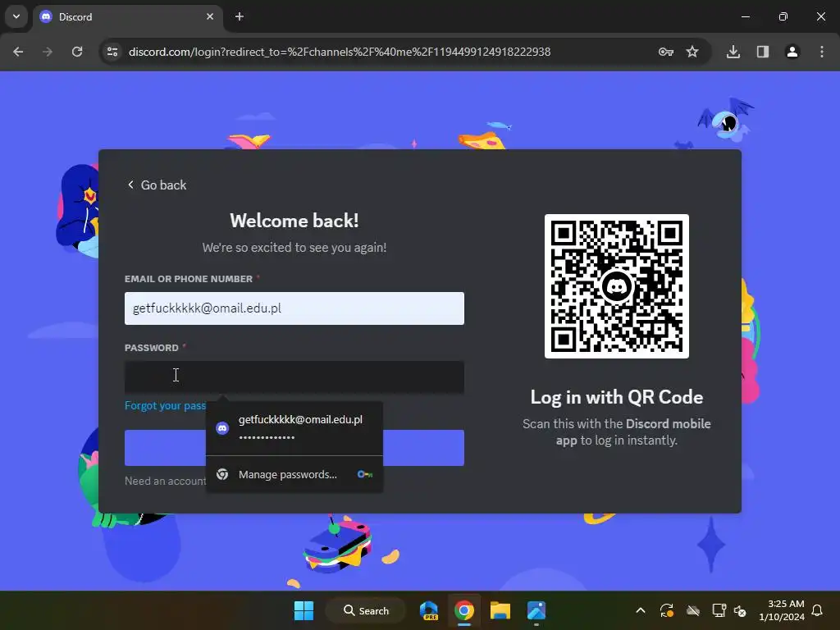Click the key icon beside Manage passwords
The image size is (840, 630).
click(x=365, y=474)
